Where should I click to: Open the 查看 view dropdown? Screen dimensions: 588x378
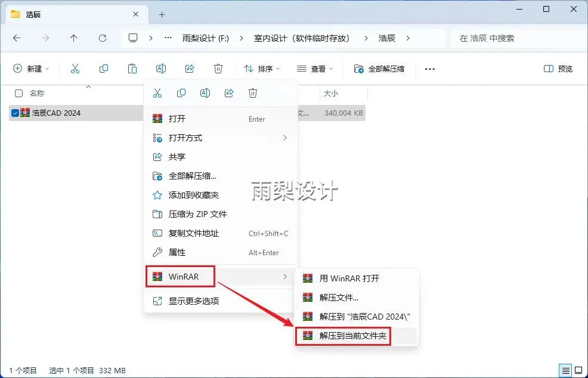click(x=315, y=69)
